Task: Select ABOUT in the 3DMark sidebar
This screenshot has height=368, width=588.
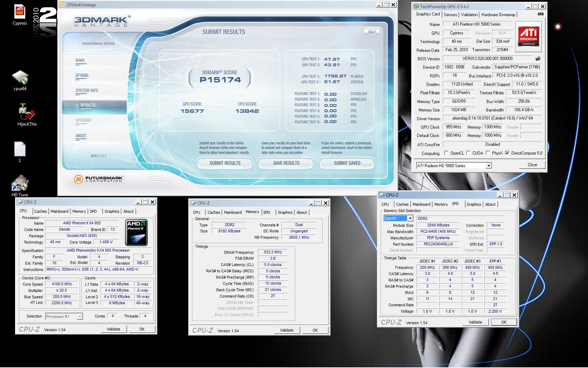Action: (x=81, y=136)
